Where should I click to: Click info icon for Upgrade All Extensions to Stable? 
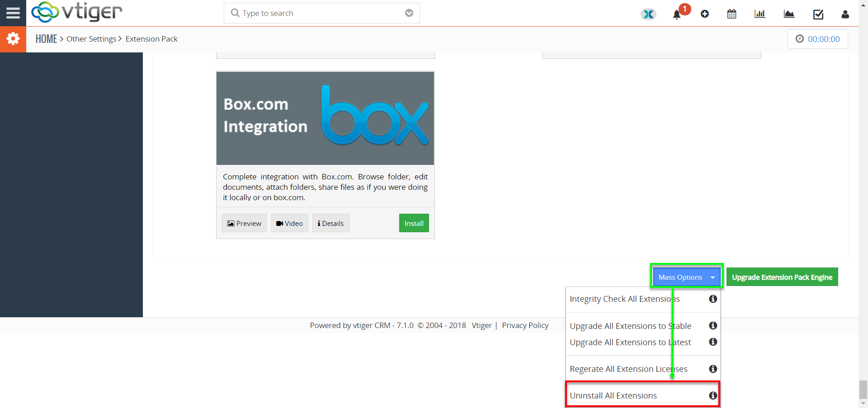tap(713, 325)
